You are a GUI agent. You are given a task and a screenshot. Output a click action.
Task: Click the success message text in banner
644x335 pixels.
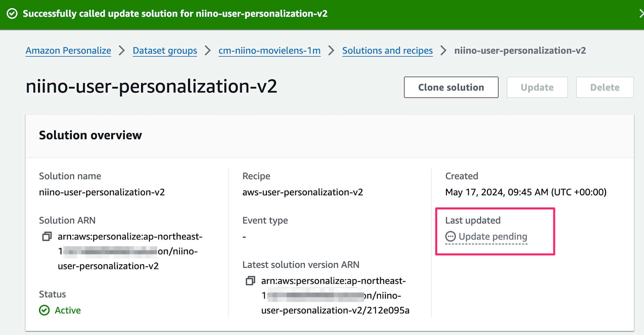click(x=175, y=14)
